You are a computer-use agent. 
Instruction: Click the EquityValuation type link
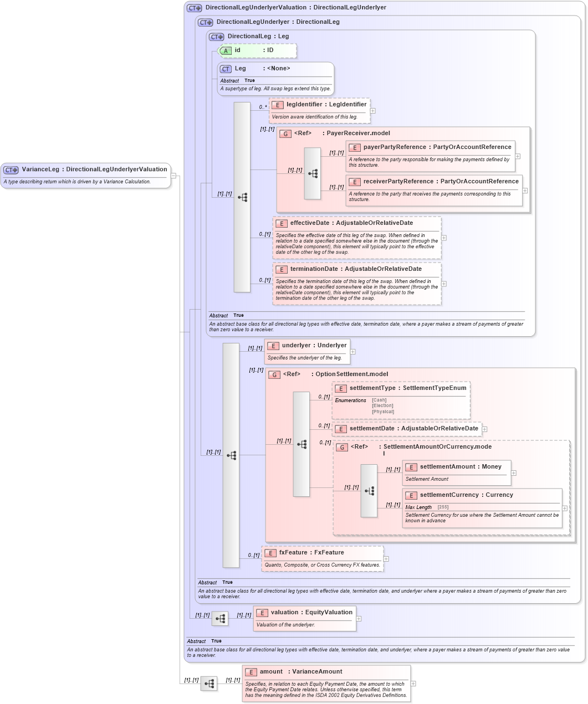coord(329,612)
